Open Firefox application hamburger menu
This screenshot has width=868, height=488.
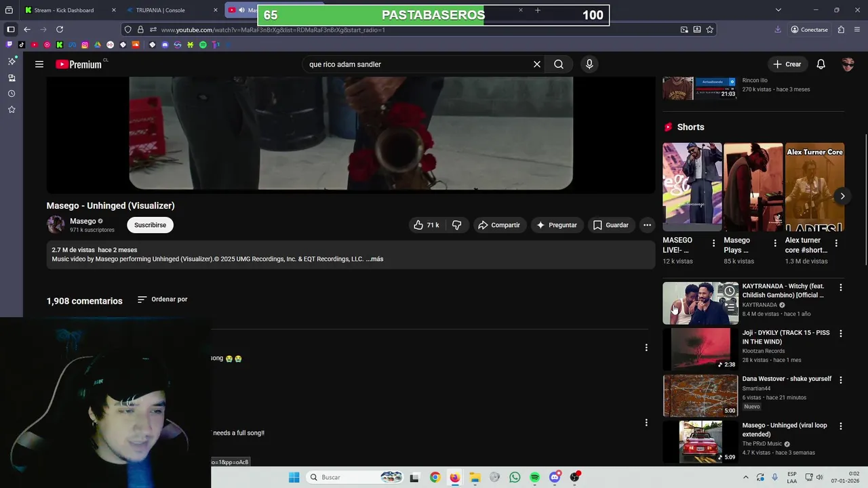click(858, 30)
